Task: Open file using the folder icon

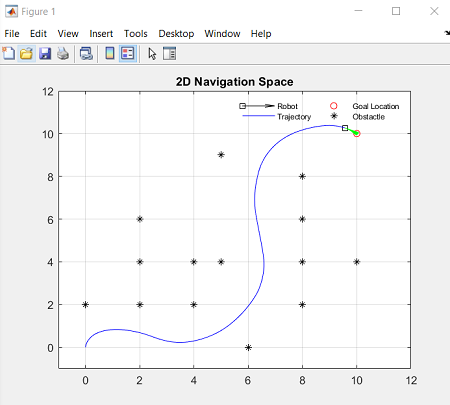Action: [x=26, y=53]
